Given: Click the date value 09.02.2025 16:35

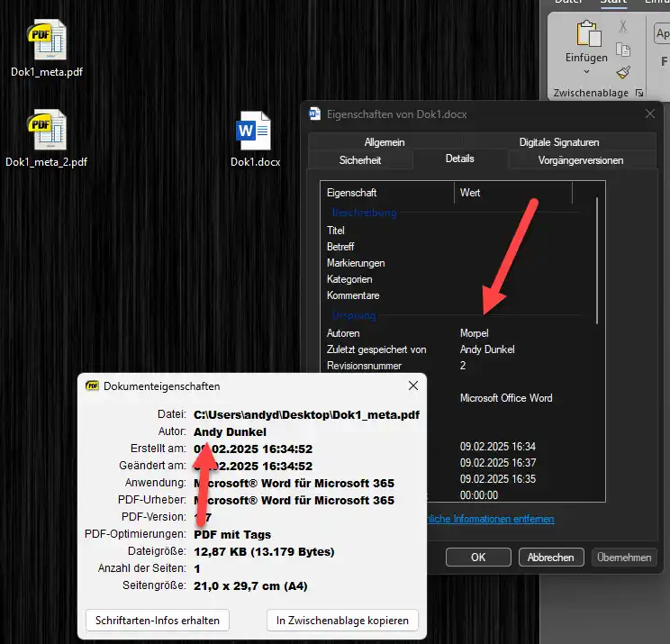Looking at the screenshot, I should click(498, 478).
